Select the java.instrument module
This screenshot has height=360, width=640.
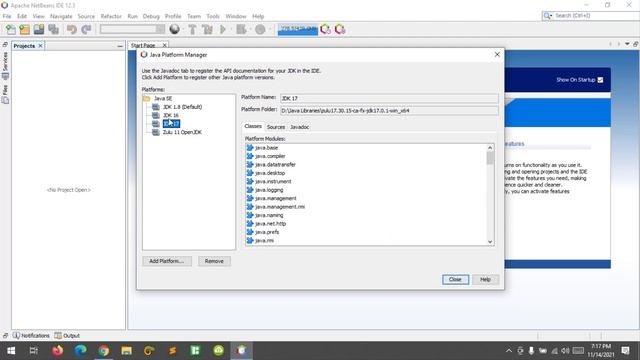click(273, 181)
